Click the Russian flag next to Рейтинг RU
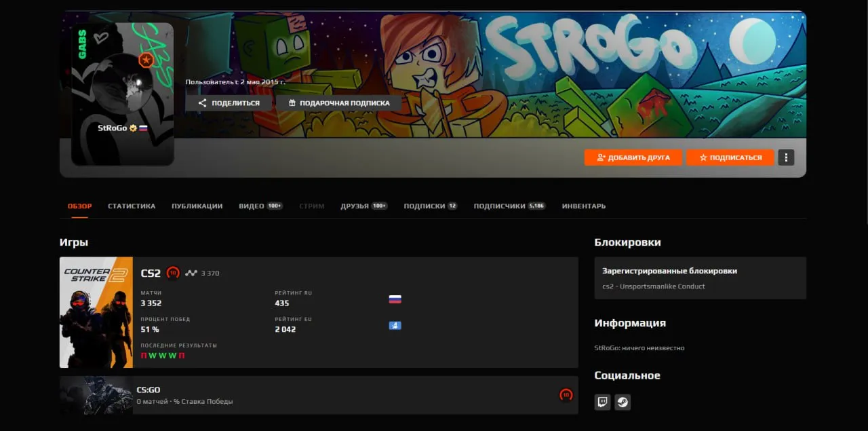868x431 pixels. click(x=395, y=299)
